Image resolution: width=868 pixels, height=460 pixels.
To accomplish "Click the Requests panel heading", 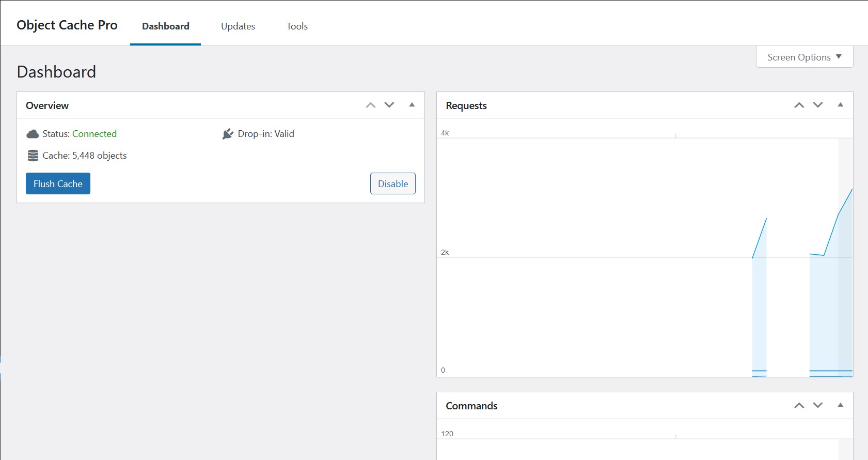I will 466,105.
